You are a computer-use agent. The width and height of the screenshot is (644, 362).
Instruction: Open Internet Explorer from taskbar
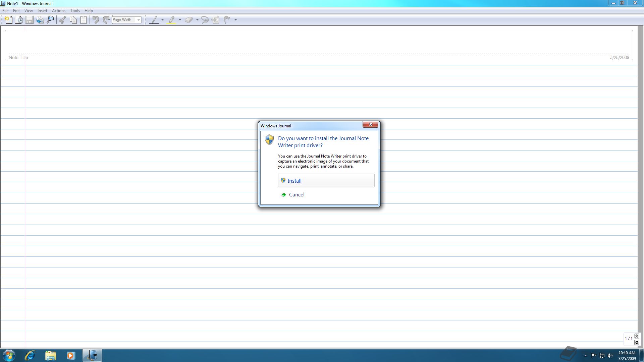coord(30,355)
